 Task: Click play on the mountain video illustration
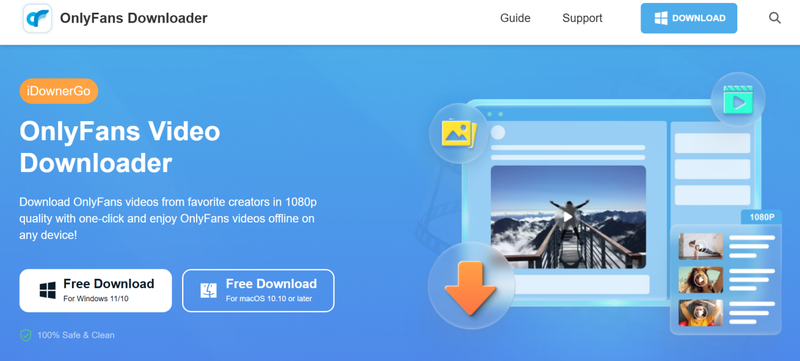pyautogui.click(x=568, y=217)
